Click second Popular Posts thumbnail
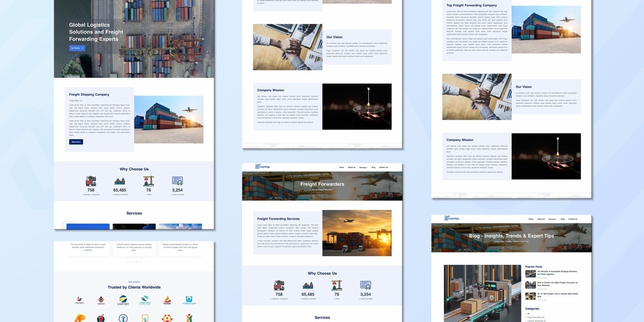The height and width of the screenshot is (322, 644). point(530,285)
